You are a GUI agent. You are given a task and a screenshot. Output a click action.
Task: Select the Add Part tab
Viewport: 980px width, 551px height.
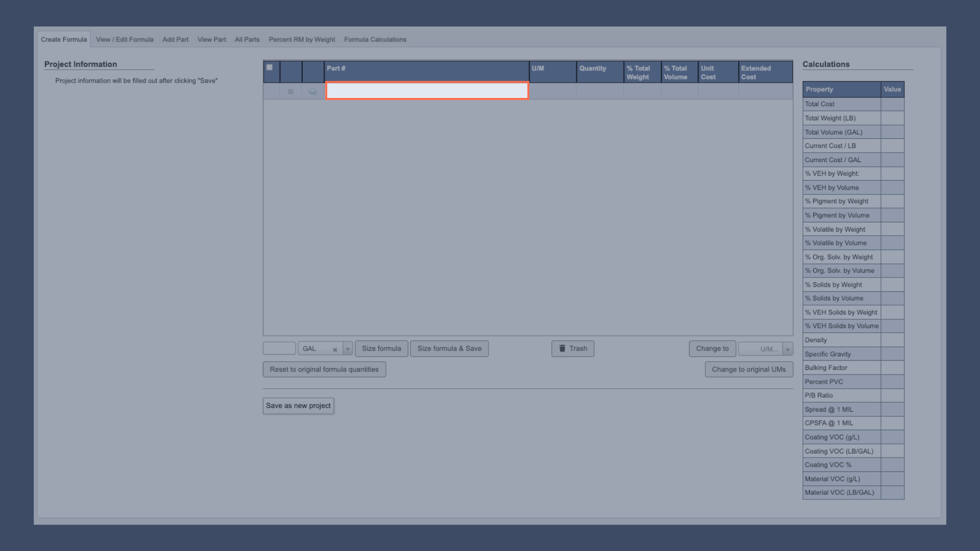tap(175, 39)
